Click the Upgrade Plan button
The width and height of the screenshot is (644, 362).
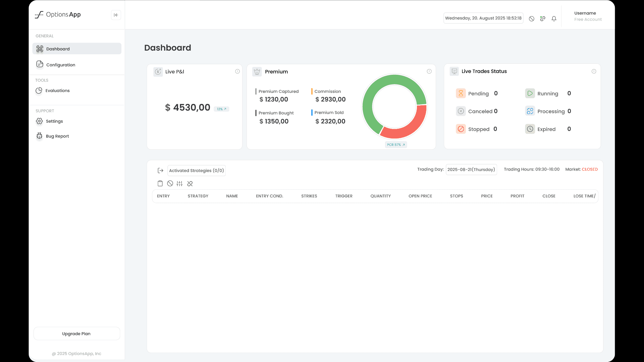[77, 334]
